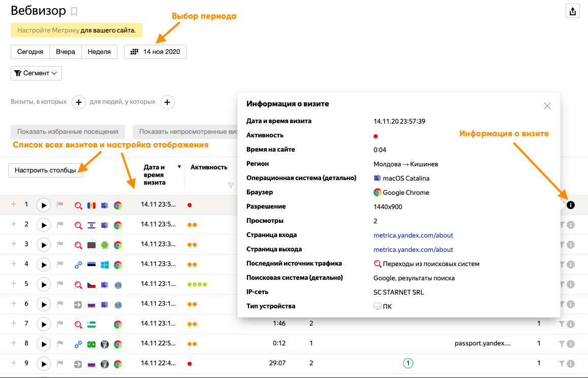Click the filter funnel in row 9
The height and width of the screenshot is (378, 588).
pos(562,364)
